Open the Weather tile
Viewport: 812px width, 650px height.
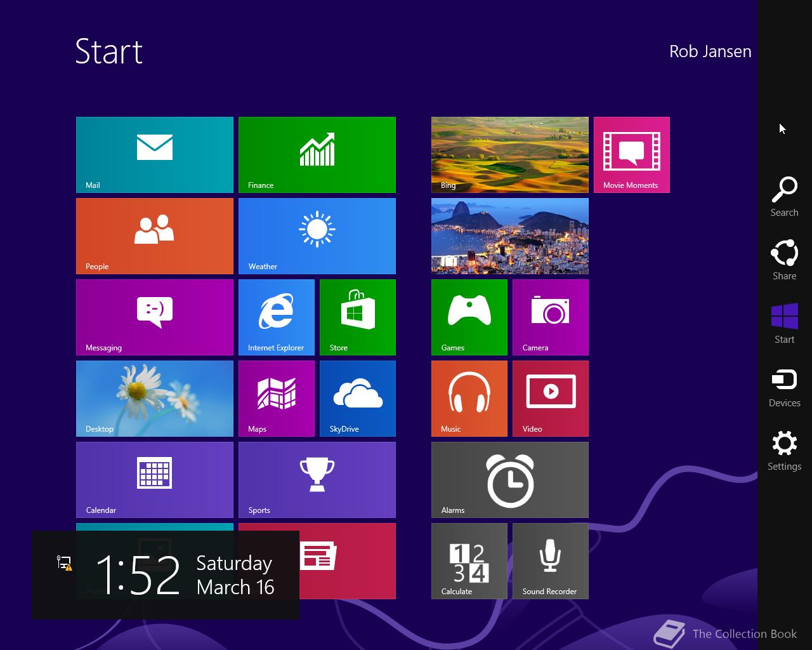317,236
